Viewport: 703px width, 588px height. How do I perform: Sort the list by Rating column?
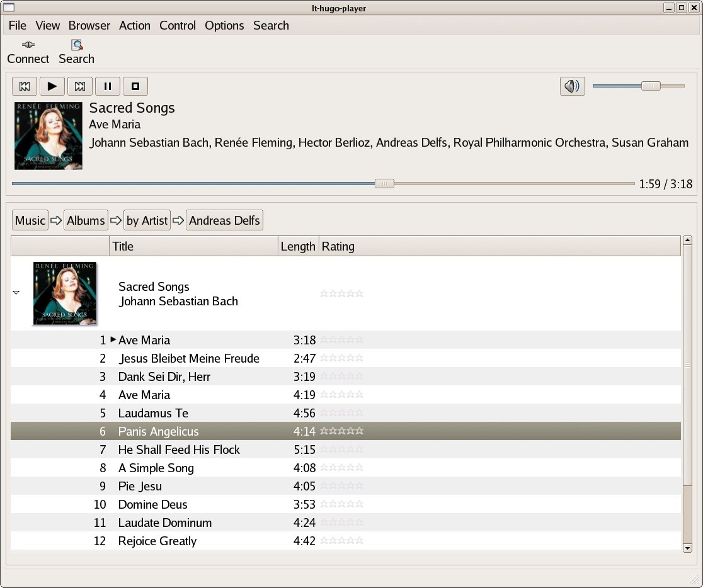[x=500, y=246]
